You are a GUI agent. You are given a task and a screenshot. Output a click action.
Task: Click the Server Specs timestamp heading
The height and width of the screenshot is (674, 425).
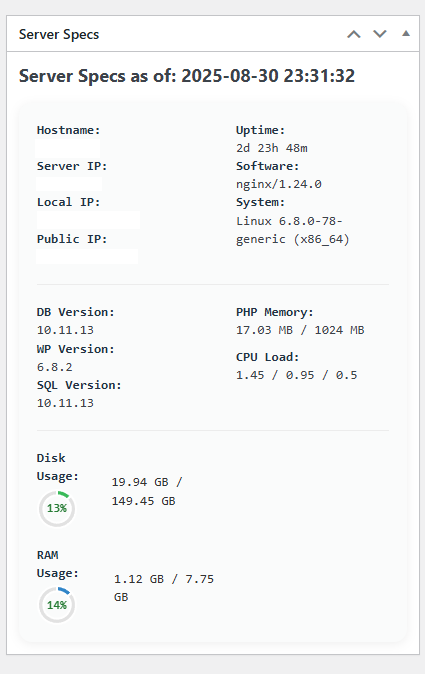tap(187, 76)
